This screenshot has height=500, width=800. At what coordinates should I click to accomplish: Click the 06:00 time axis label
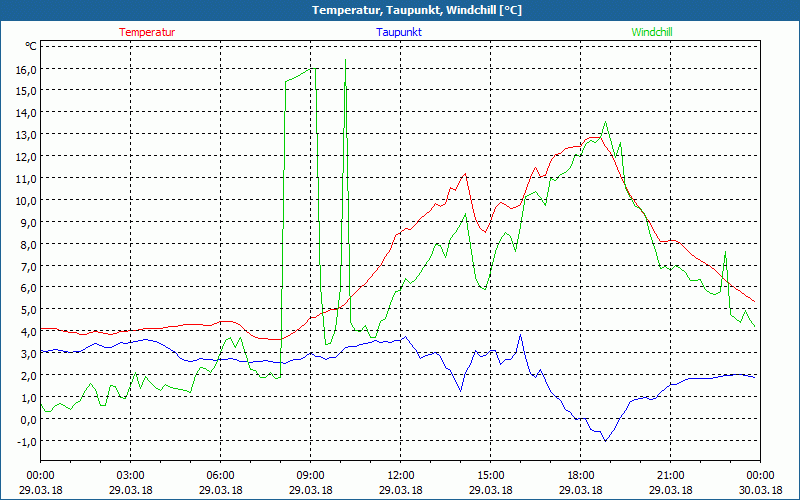pyautogui.click(x=220, y=476)
